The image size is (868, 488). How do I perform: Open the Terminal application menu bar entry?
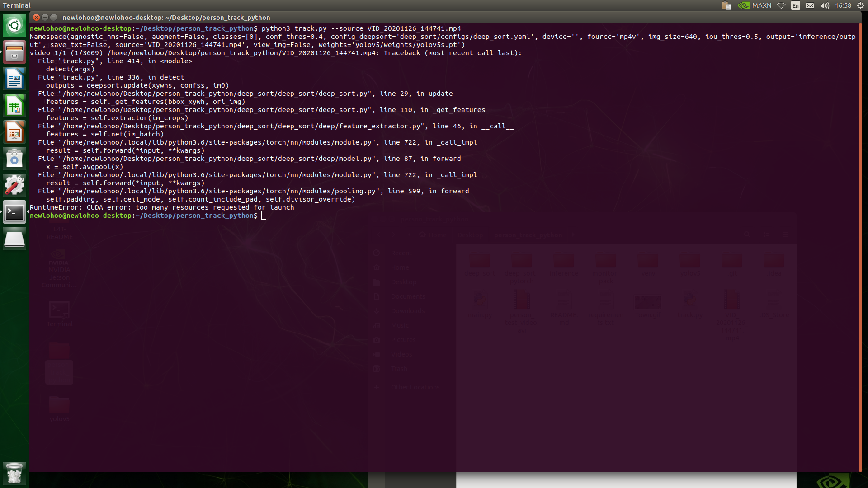(17, 5)
